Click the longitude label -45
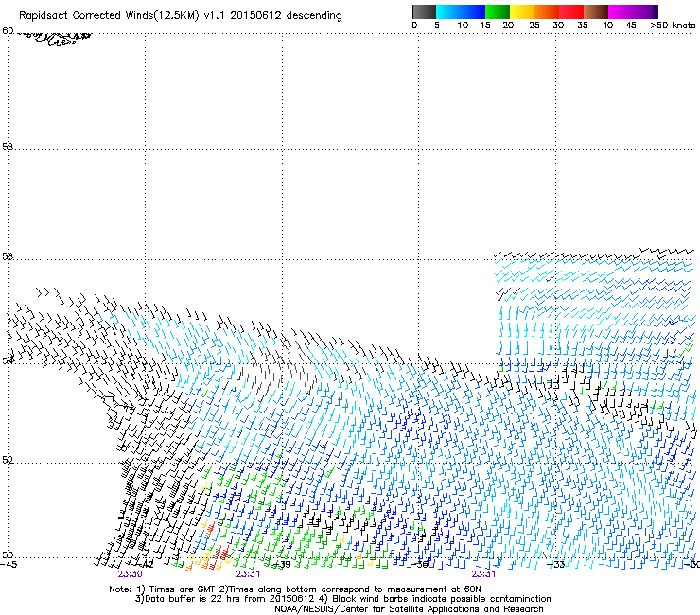Image resolution: width=700 pixels, height=615 pixels. tap(9, 565)
